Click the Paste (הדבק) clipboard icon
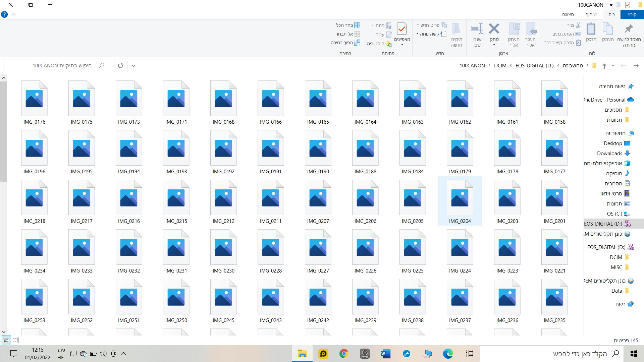The height and width of the screenshot is (362, 644). [591, 29]
